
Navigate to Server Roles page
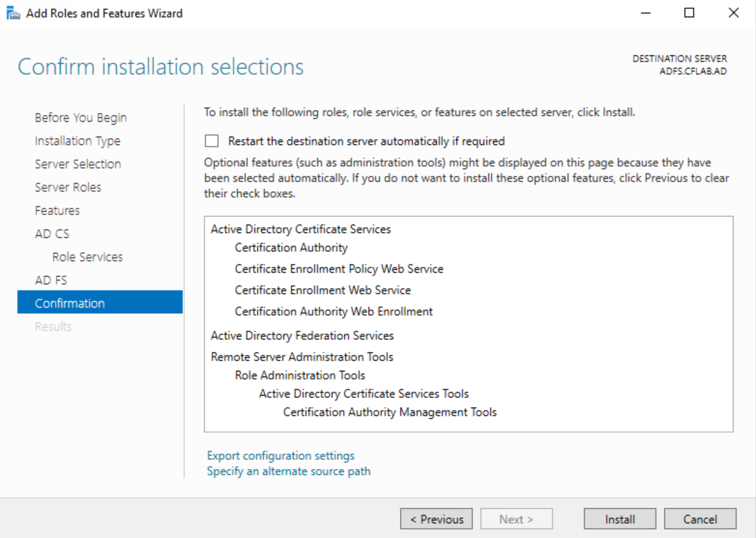(x=68, y=187)
